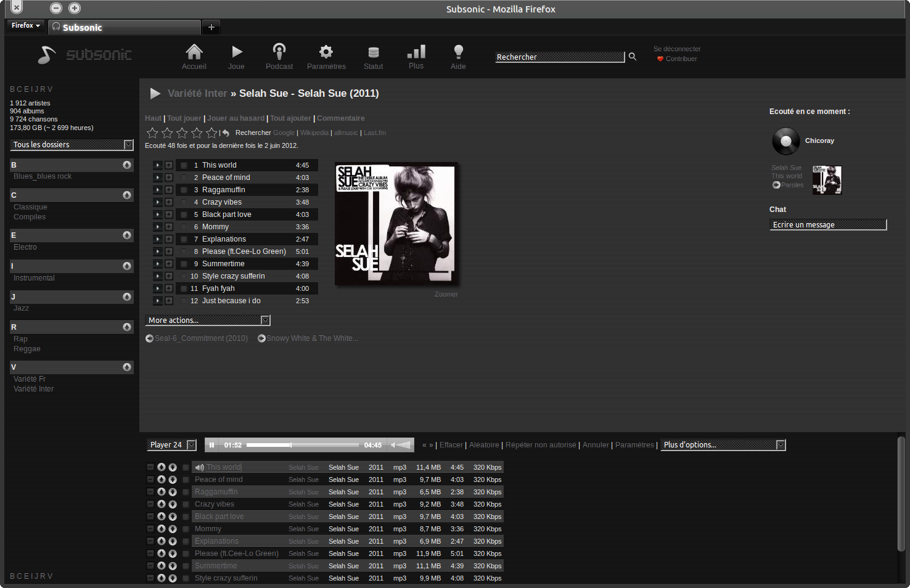
Task: Jump to top from section B arrow
Action: pyautogui.click(x=127, y=165)
